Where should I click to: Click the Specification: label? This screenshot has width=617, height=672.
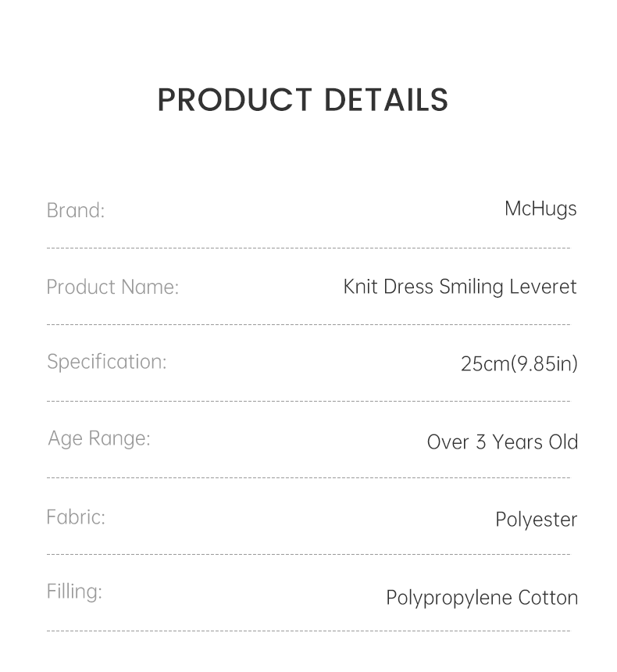click(x=107, y=362)
